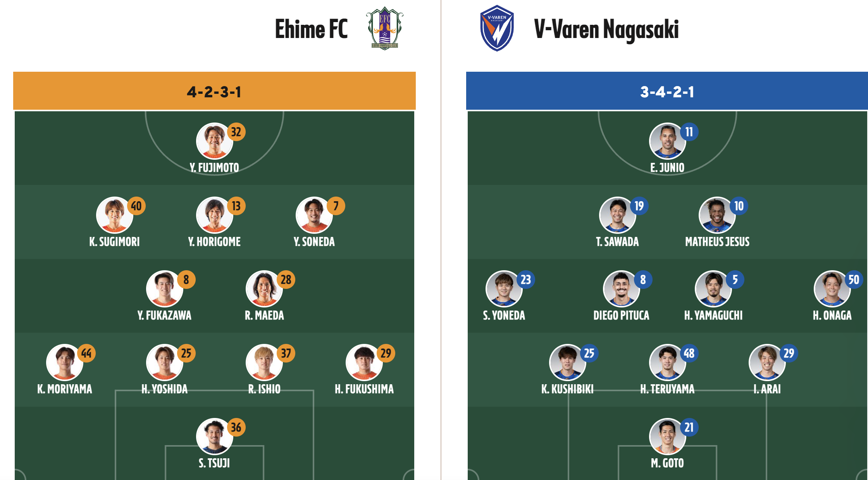
Task: Click the number 23 badge on S. Yoneda
Action: [526, 280]
